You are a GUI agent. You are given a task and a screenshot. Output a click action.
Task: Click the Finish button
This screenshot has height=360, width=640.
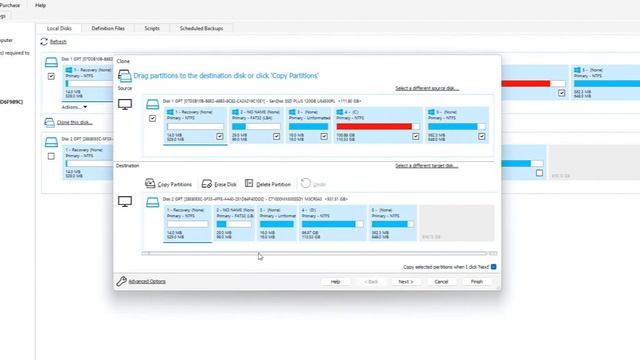(477, 282)
